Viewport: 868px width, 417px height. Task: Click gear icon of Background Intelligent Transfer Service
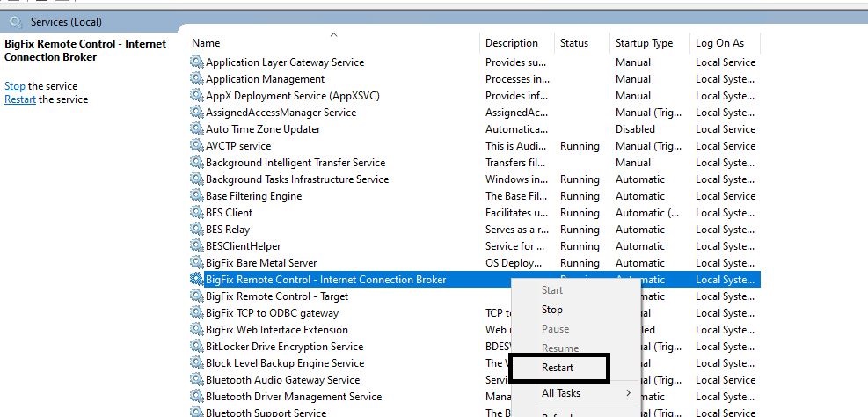tap(196, 162)
